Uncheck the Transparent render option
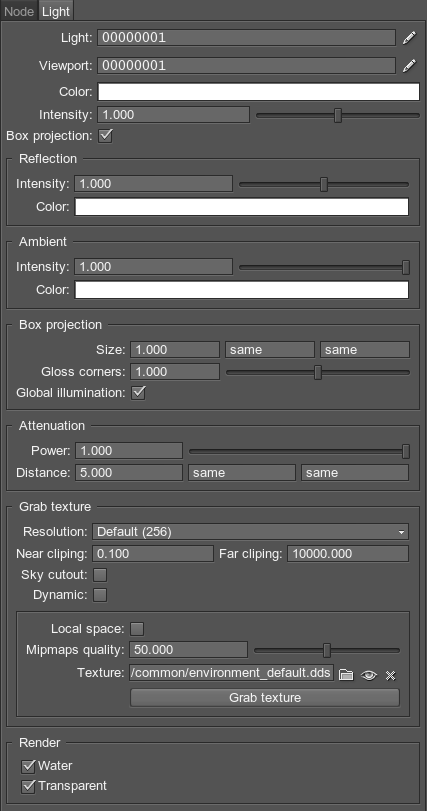The height and width of the screenshot is (811, 427). click(28, 786)
